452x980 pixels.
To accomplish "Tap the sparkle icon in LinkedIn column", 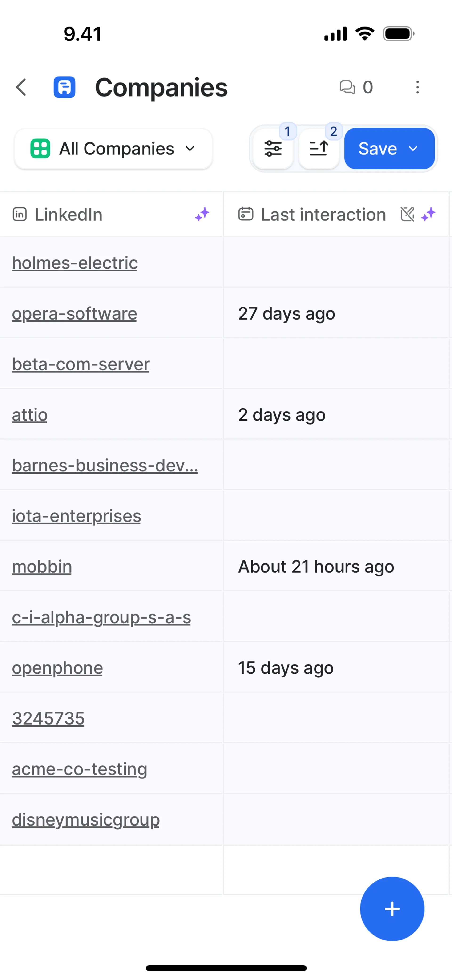I will coord(202,214).
